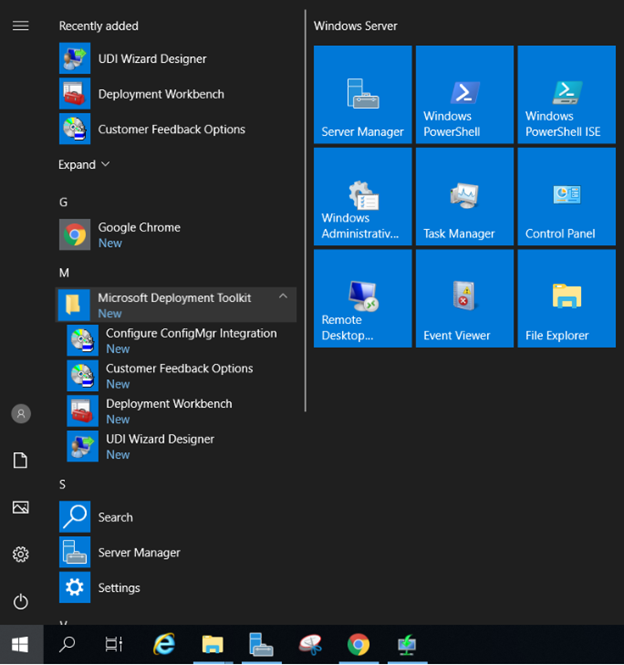The width and height of the screenshot is (624, 665).
Task: Click the letter S section header
Action: tap(62, 484)
